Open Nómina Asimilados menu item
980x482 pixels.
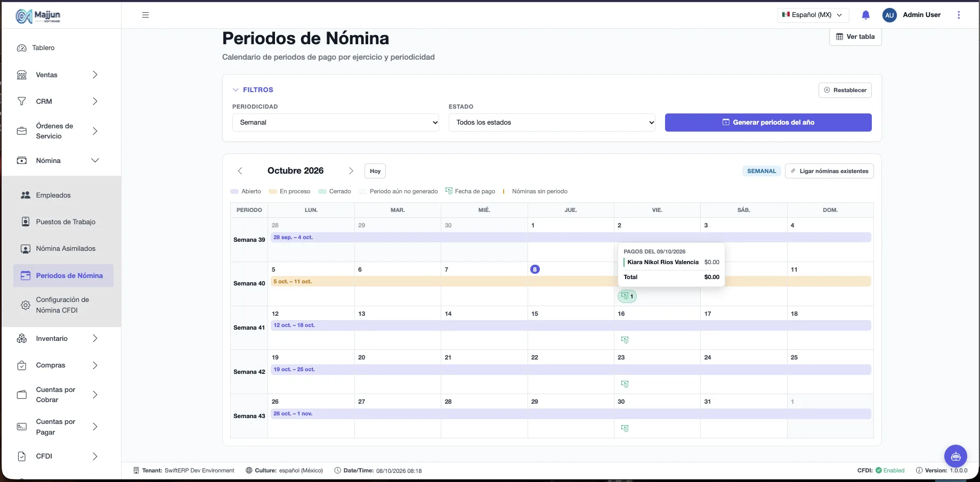[x=66, y=249]
